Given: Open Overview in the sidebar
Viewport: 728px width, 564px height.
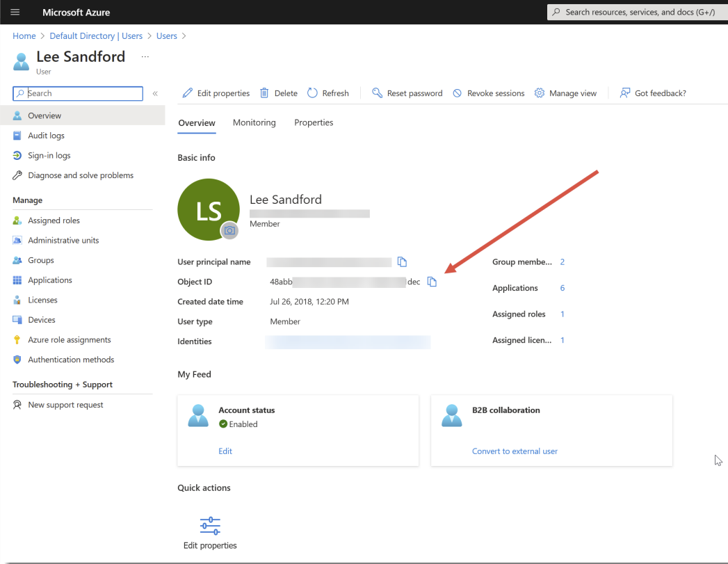Looking at the screenshot, I should click(x=82, y=115).
